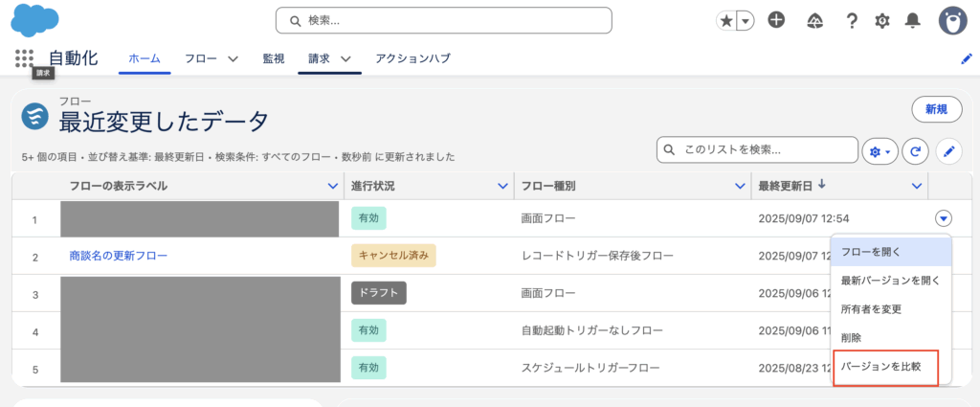
Task: Open the Help question mark icon
Action: pyautogui.click(x=851, y=20)
